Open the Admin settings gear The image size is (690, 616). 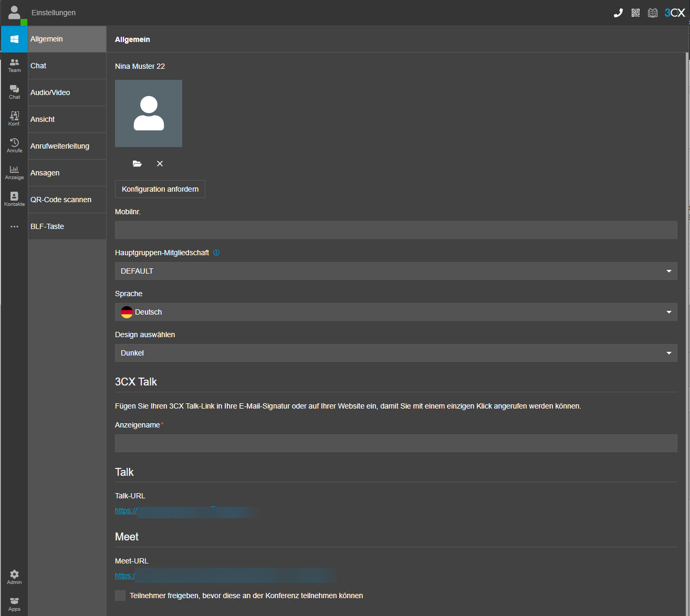[x=14, y=577]
